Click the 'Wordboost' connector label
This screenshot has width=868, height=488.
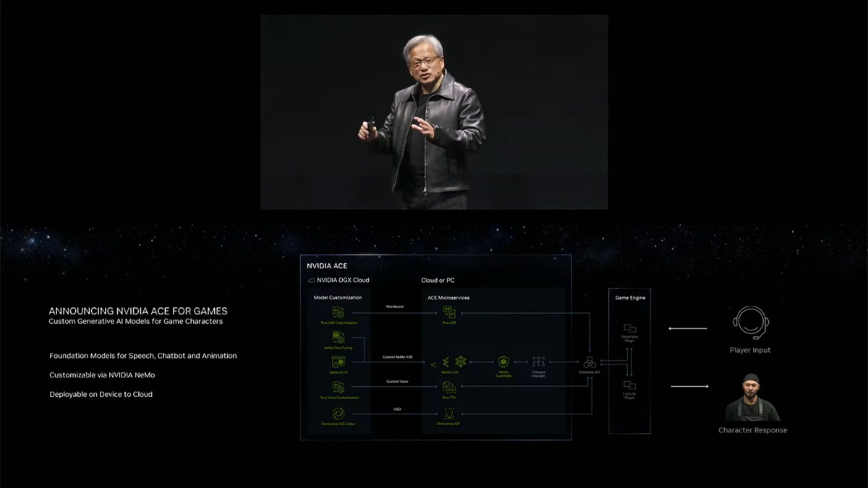click(x=393, y=307)
